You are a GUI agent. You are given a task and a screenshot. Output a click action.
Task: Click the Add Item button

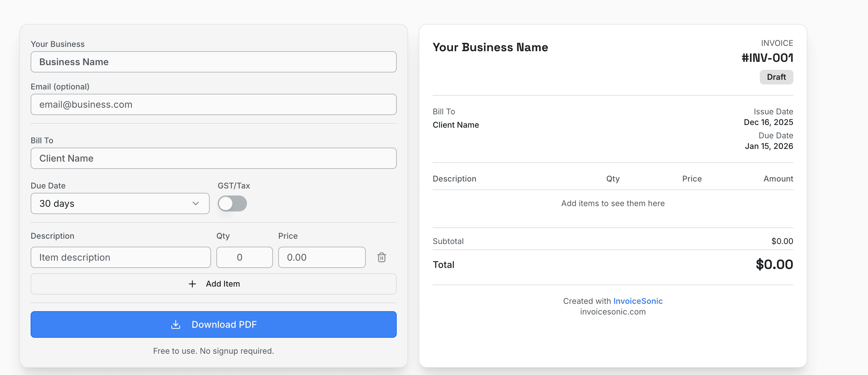tap(214, 284)
